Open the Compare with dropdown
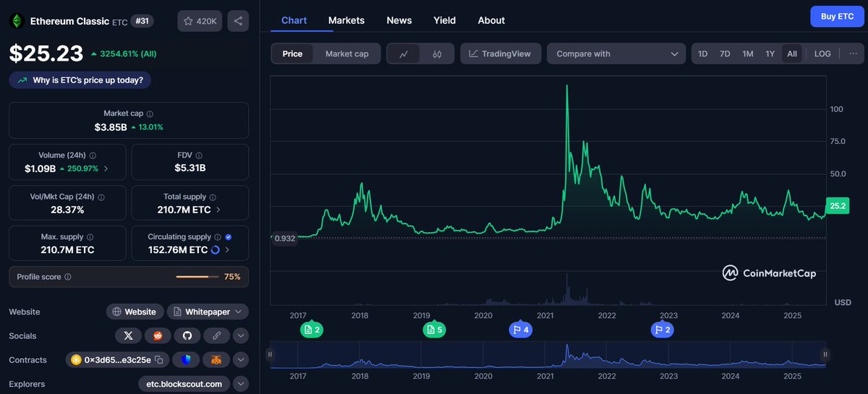The height and width of the screenshot is (394, 868). 616,53
